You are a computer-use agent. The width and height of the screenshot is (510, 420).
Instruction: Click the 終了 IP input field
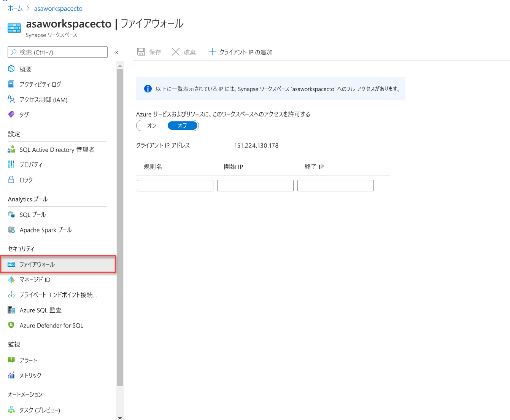[335, 186]
